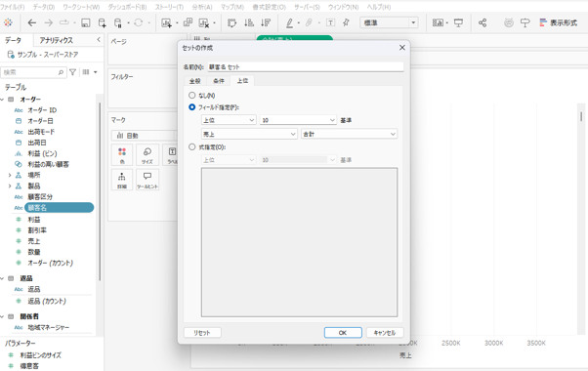Sort ascending toolbar icon

(x=249, y=22)
